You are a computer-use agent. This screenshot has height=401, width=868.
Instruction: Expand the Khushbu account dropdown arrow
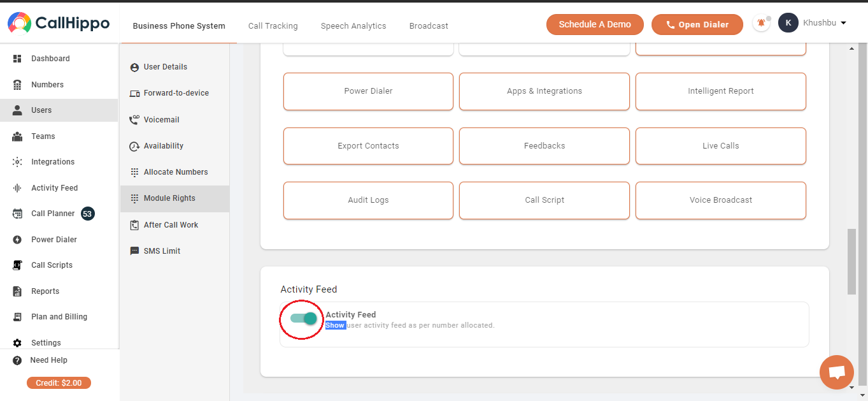tap(844, 23)
